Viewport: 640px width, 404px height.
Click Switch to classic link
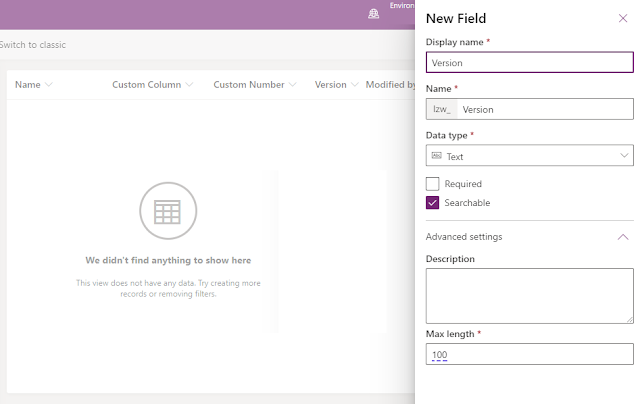click(x=33, y=45)
